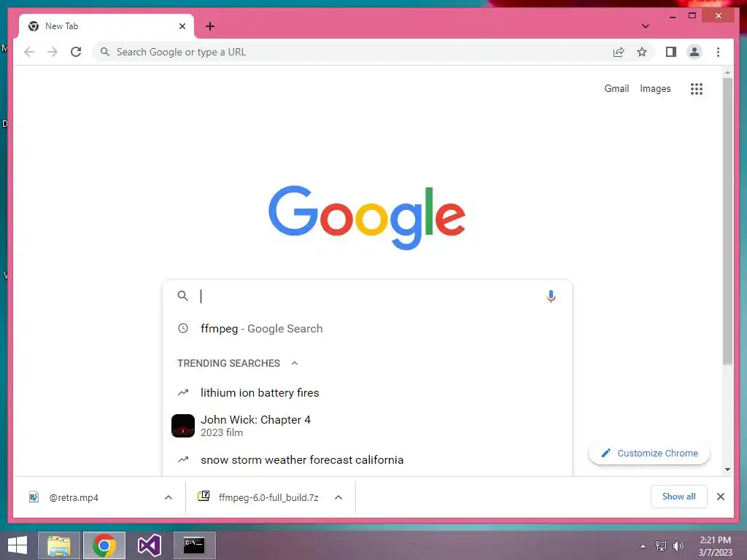This screenshot has height=560, width=747.
Task: Select lithium ion battery fires suggestion
Action: point(367,393)
